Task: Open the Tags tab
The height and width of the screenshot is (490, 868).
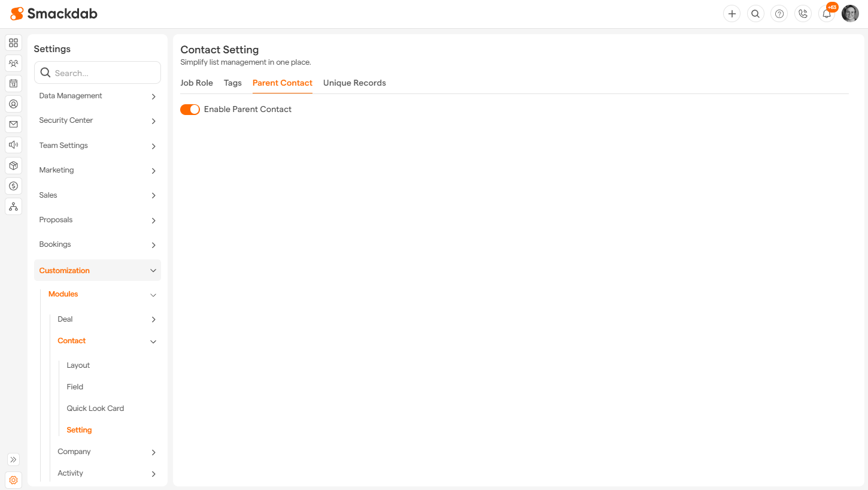Action: (x=233, y=83)
